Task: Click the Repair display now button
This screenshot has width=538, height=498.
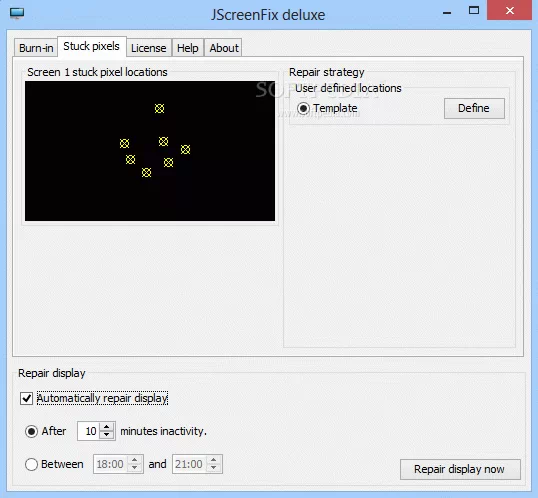Action: 460,469
